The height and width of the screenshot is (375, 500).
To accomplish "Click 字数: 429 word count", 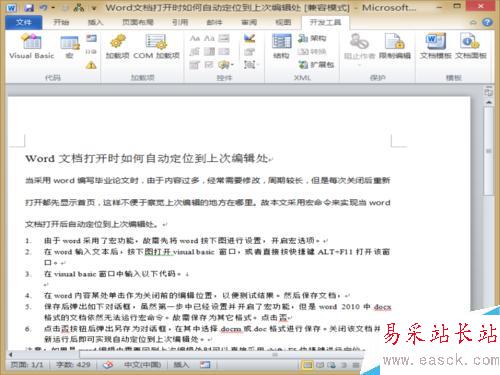I will (73, 365).
